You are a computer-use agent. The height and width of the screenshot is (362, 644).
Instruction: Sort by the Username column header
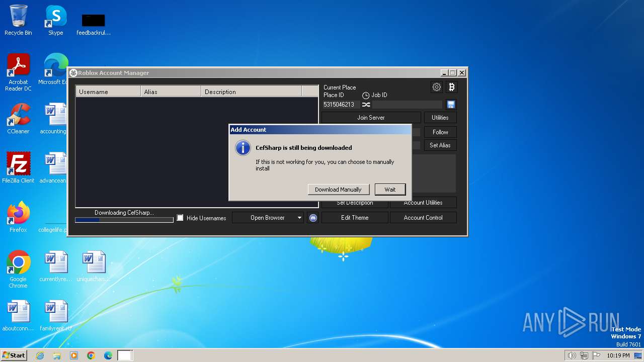point(108,92)
